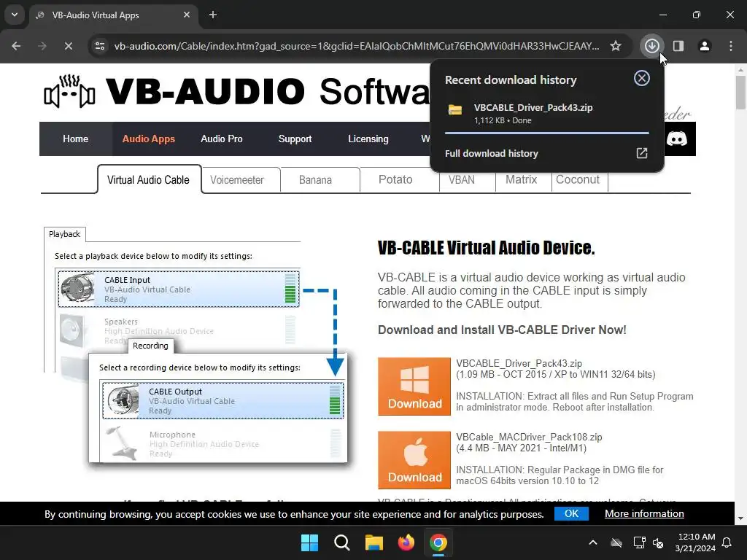Click Chrome icon in the taskbar
The image size is (747, 560).
438,542
